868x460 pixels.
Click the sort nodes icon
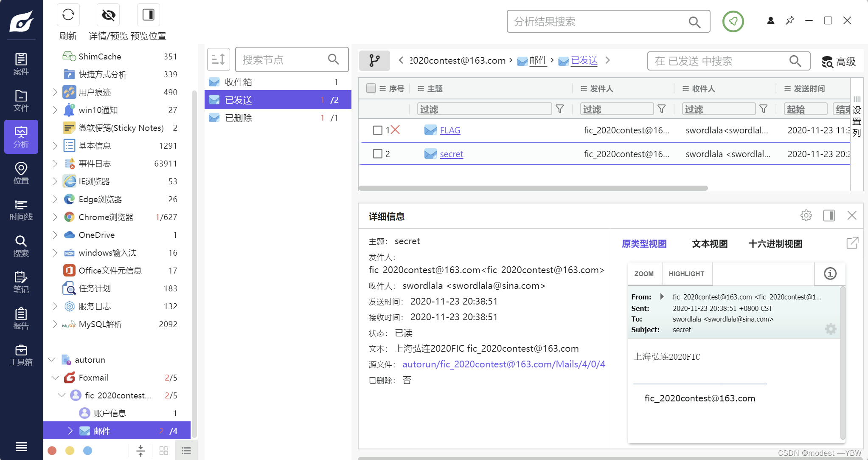point(218,59)
